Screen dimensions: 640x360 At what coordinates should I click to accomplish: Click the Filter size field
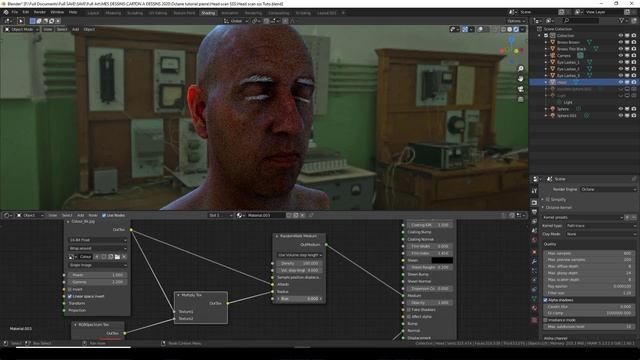pyautogui.click(x=589, y=293)
